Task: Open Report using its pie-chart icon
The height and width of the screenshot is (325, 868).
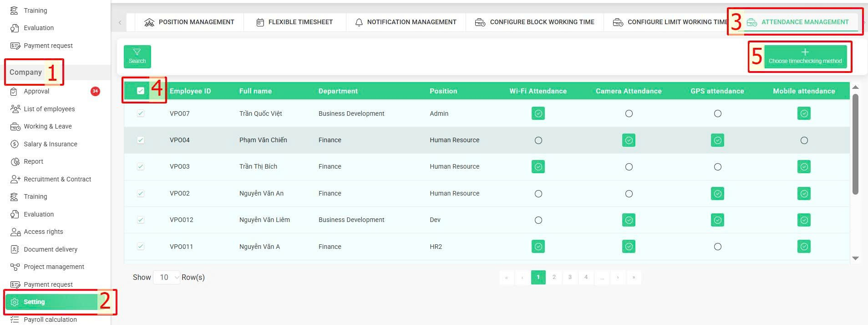Action: coord(14,161)
